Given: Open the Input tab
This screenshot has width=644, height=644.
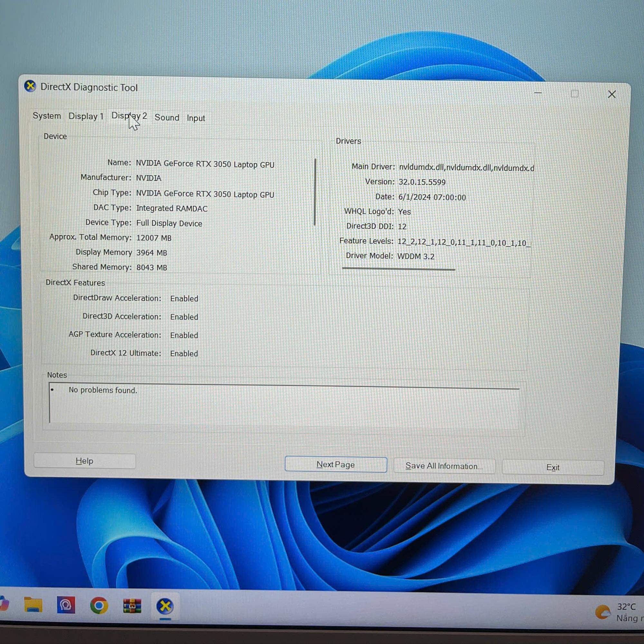Looking at the screenshot, I should tap(196, 118).
